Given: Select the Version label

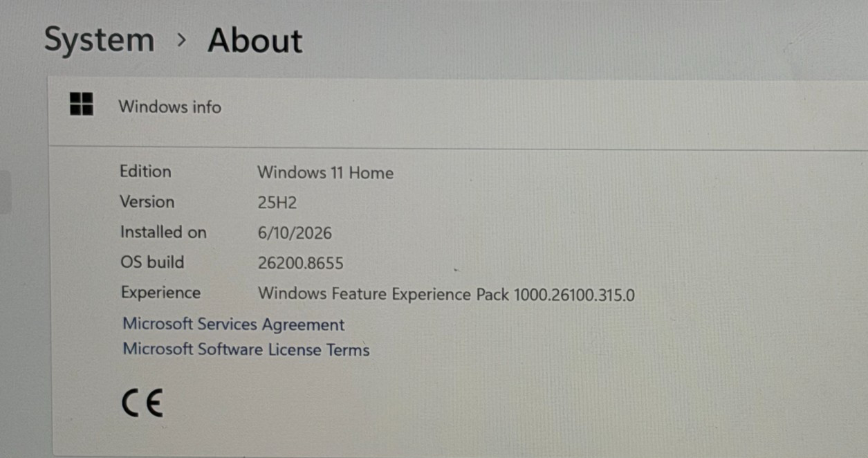Looking at the screenshot, I should point(147,202).
